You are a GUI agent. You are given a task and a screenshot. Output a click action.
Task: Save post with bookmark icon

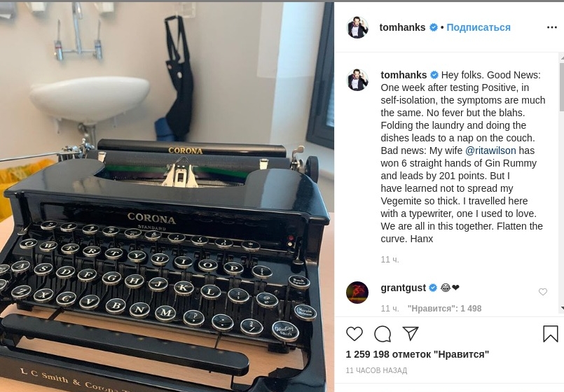pyautogui.click(x=550, y=334)
